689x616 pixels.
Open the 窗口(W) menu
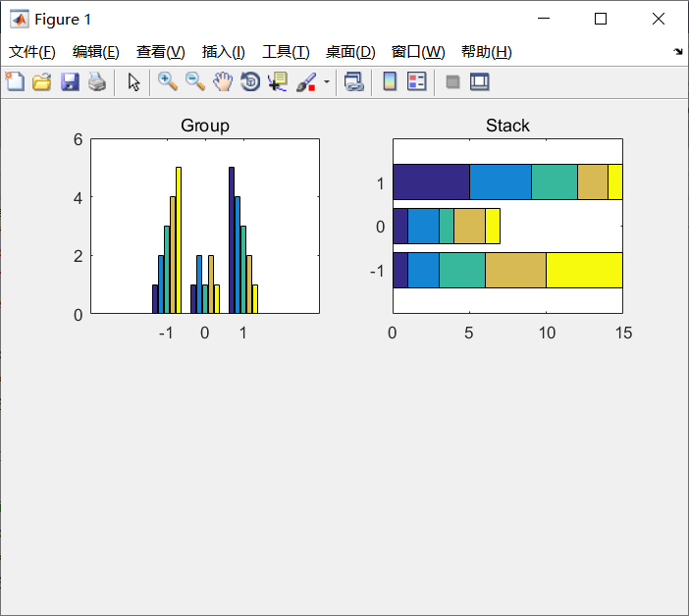click(418, 52)
